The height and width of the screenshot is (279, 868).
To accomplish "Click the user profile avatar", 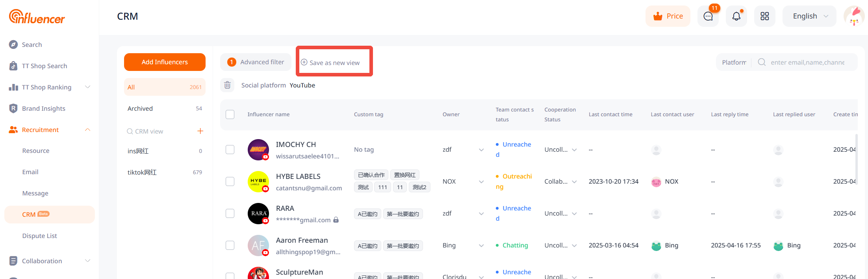I will point(853,16).
